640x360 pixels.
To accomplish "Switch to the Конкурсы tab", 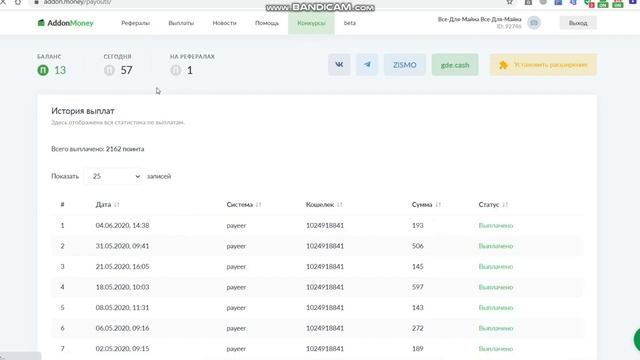I will tap(311, 23).
